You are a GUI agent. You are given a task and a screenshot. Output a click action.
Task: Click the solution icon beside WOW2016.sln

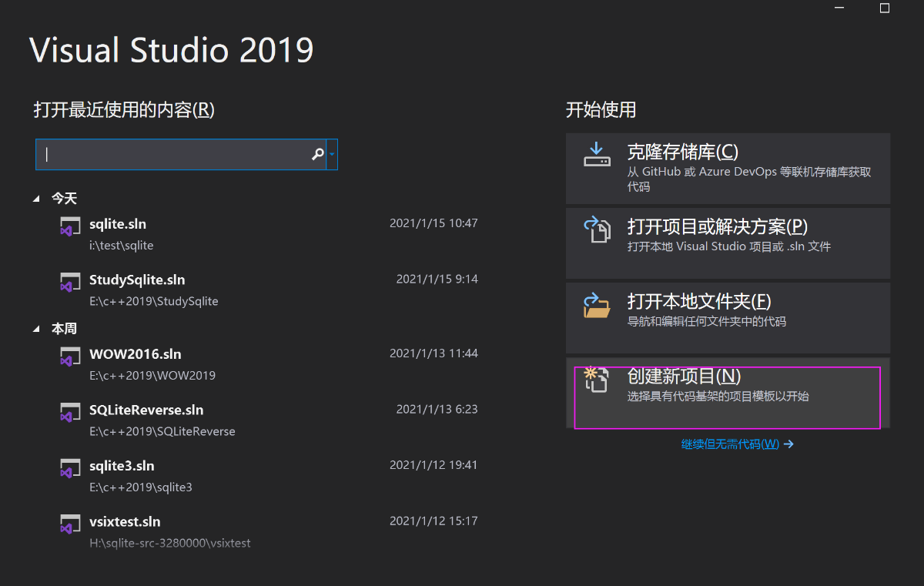(x=70, y=356)
